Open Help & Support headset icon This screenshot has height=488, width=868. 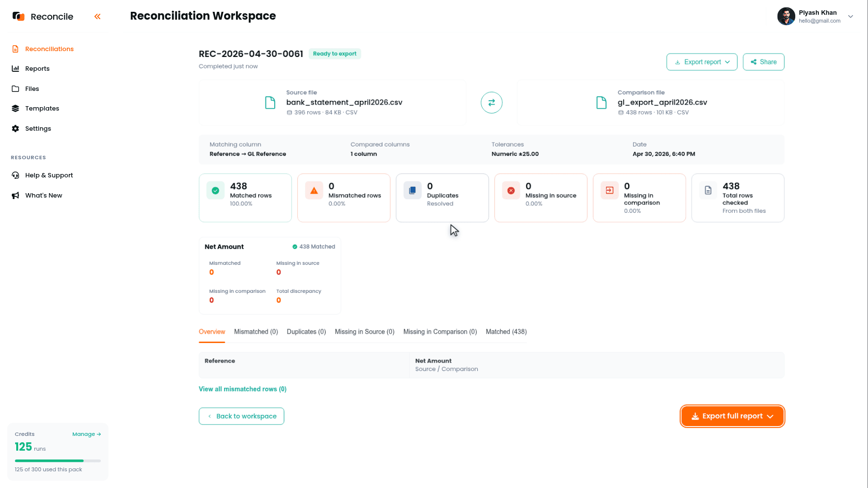point(16,175)
